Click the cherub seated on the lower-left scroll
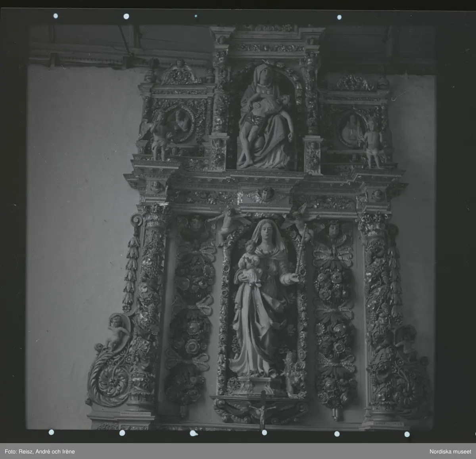 click(x=116, y=331)
